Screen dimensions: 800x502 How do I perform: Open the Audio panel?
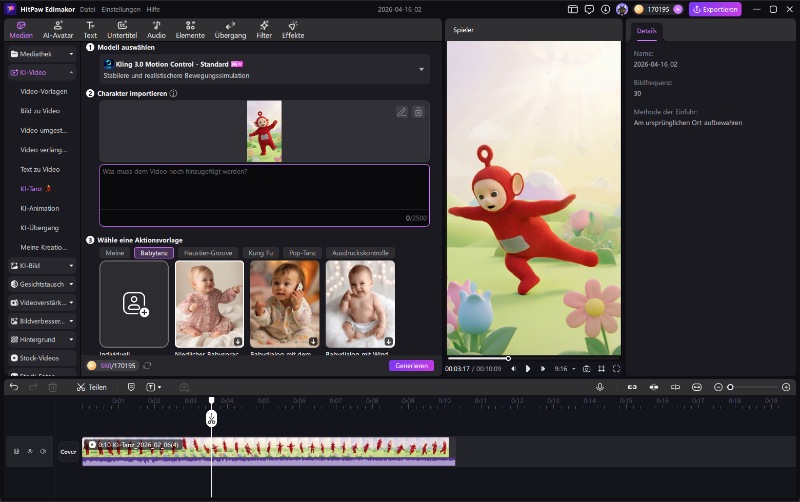[x=156, y=30]
